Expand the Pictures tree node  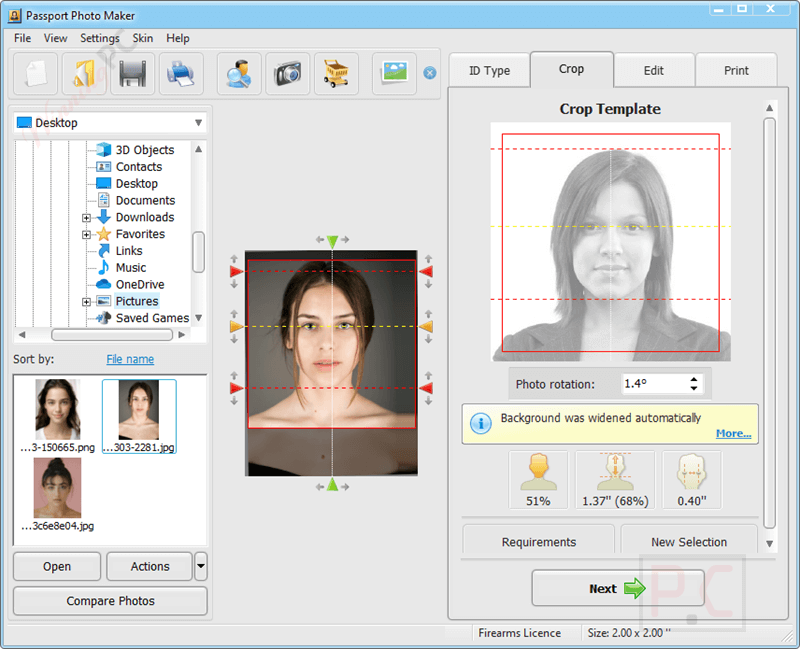coord(86,302)
